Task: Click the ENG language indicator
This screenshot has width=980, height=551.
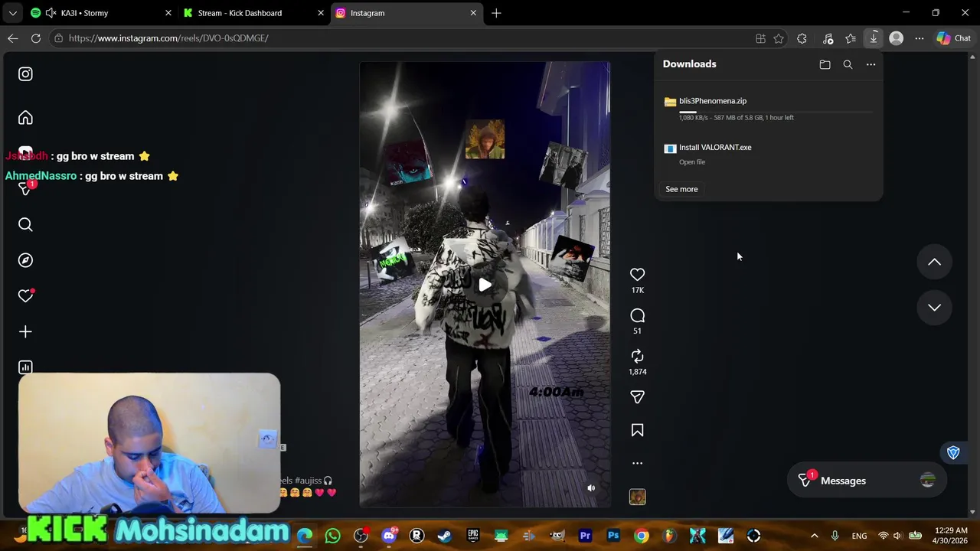Action: point(859,536)
